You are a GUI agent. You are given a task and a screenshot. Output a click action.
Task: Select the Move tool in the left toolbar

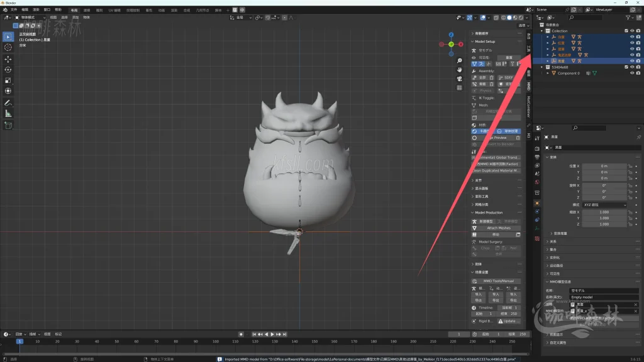point(8,58)
